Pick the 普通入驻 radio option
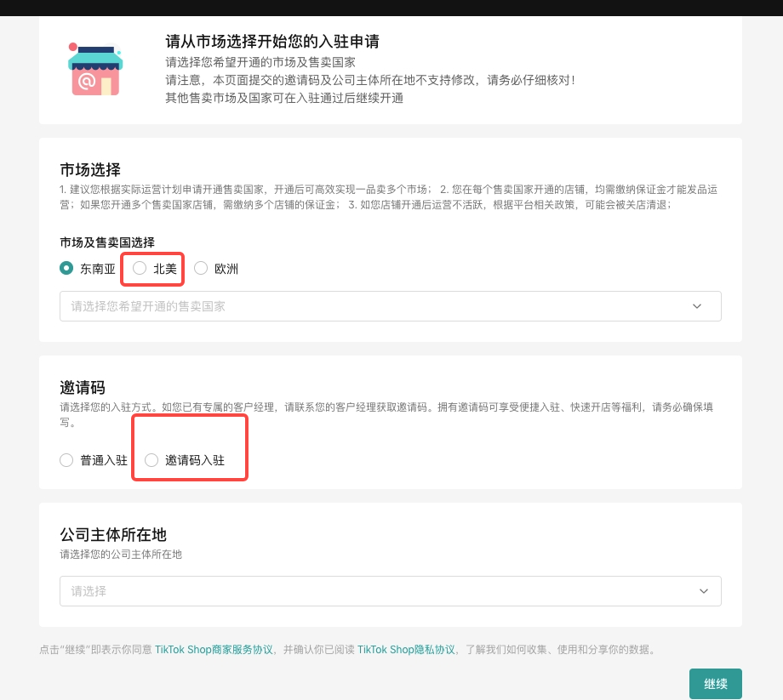The width and height of the screenshot is (783, 700). click(x=66, y=460)
